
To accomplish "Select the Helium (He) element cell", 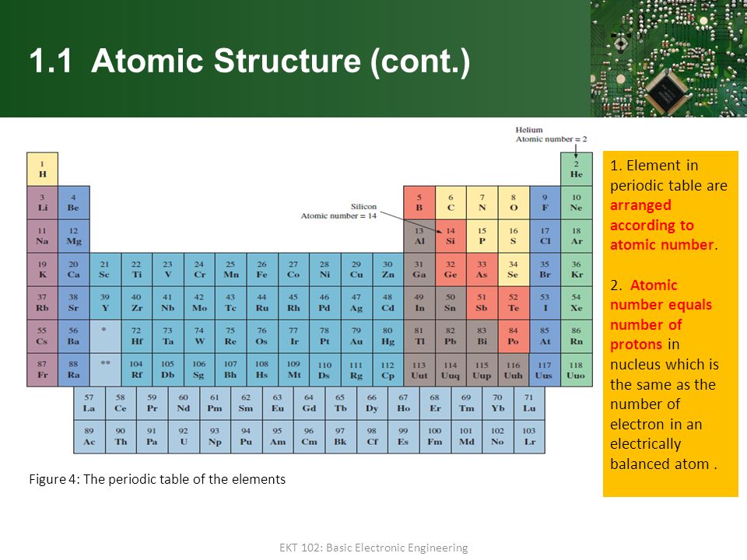I will point(577,169).
